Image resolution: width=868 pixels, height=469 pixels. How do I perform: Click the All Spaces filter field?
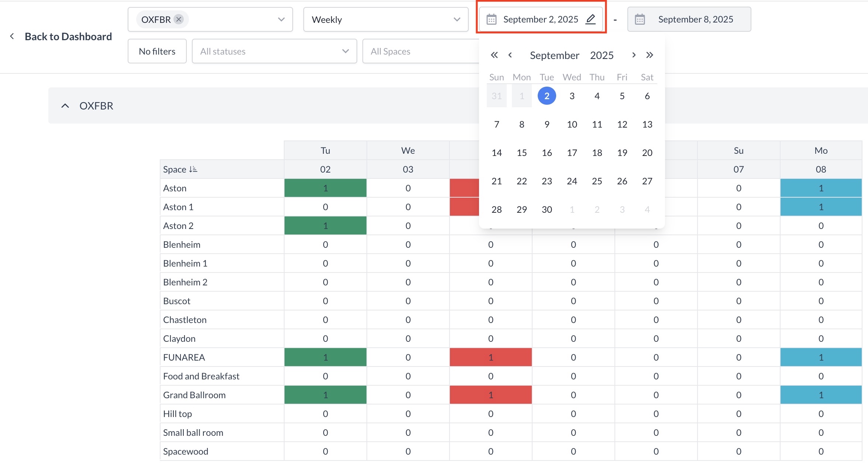pyautogui.click(x=421, y=51)
